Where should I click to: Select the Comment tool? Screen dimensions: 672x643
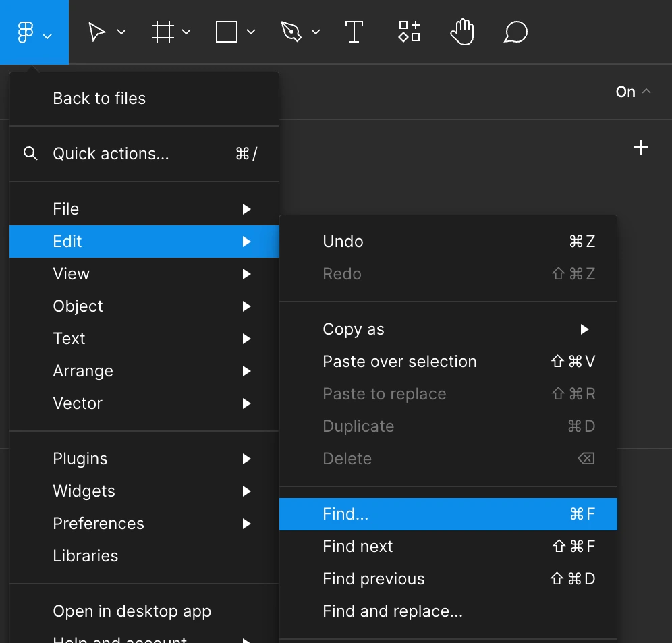(515, 32)
